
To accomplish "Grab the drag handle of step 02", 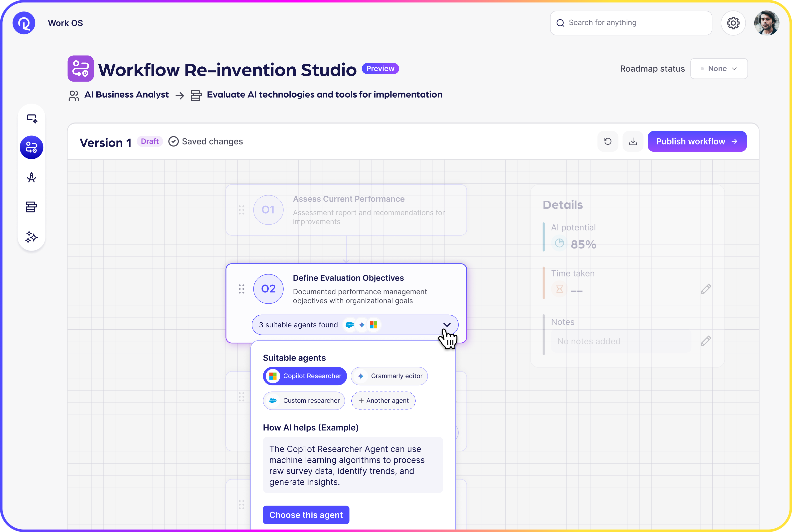I will pos(241,289).
